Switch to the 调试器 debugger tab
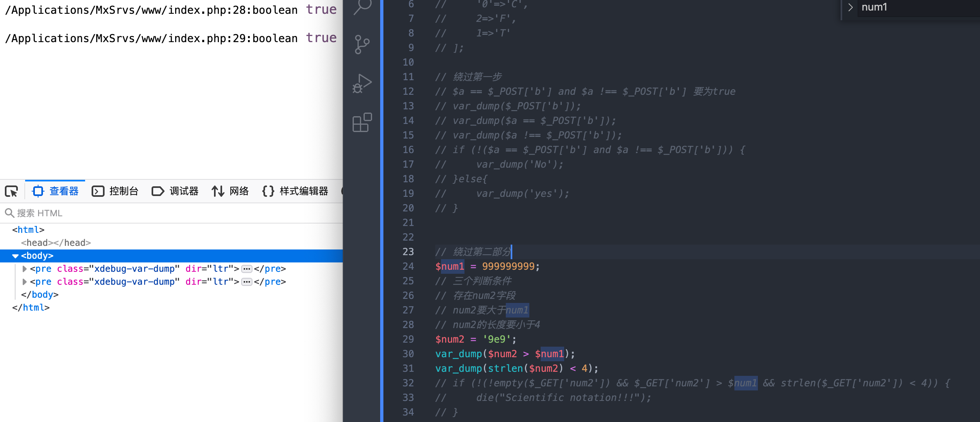980x422 pixels. pos(175,191)
